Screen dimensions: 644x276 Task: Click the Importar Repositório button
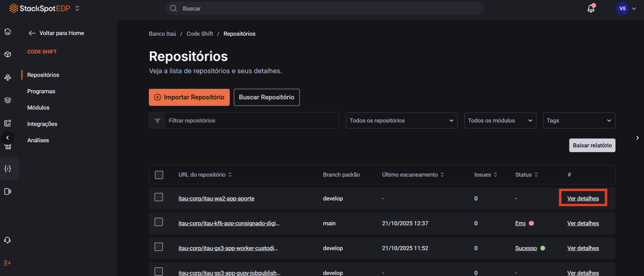pos(189,97)
